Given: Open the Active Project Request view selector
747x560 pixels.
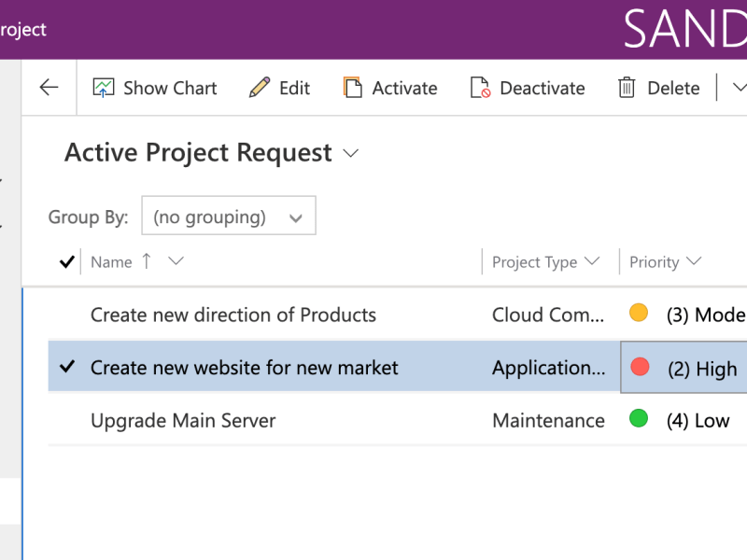Looking at the screenshot, I should [x=351, y=153].
